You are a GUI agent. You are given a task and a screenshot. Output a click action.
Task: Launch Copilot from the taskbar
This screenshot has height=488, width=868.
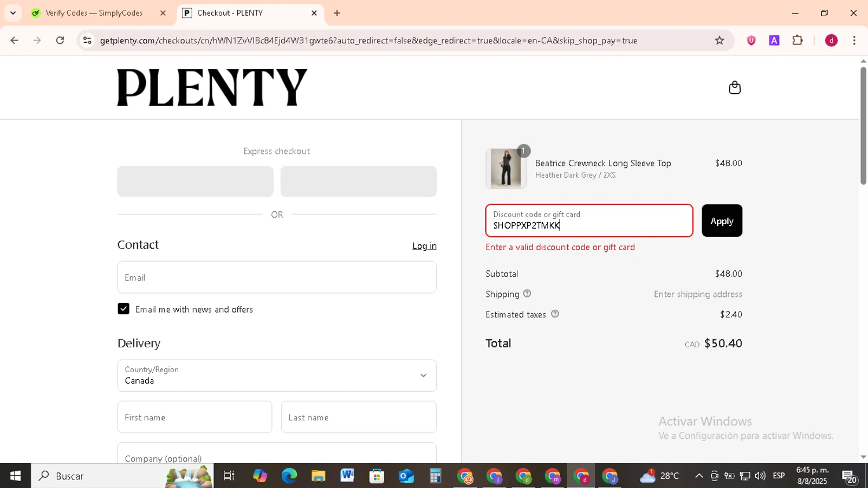click(260, 476)
